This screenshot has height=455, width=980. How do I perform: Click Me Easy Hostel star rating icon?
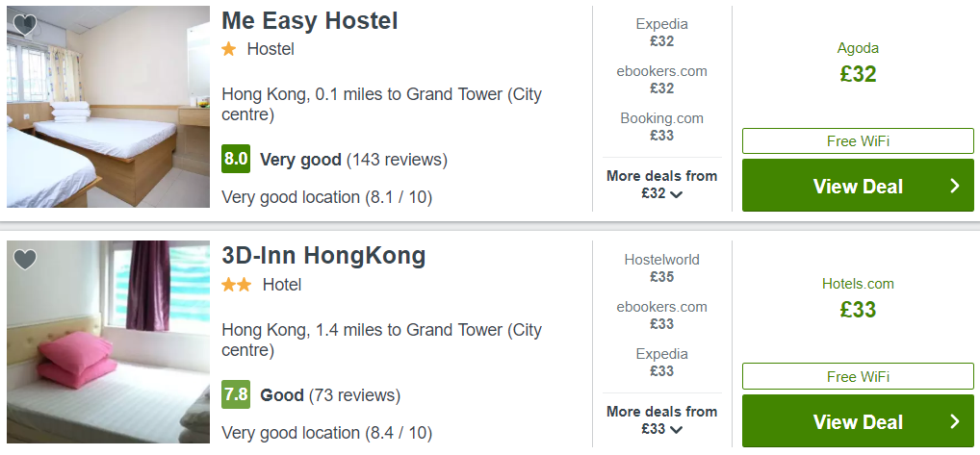pyautogui.click(x=228, y=49)
